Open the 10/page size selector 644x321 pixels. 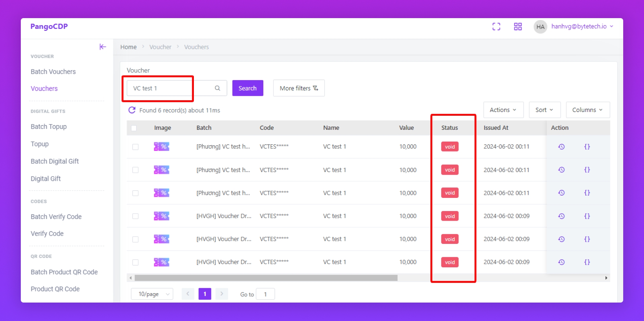point(152,294)
